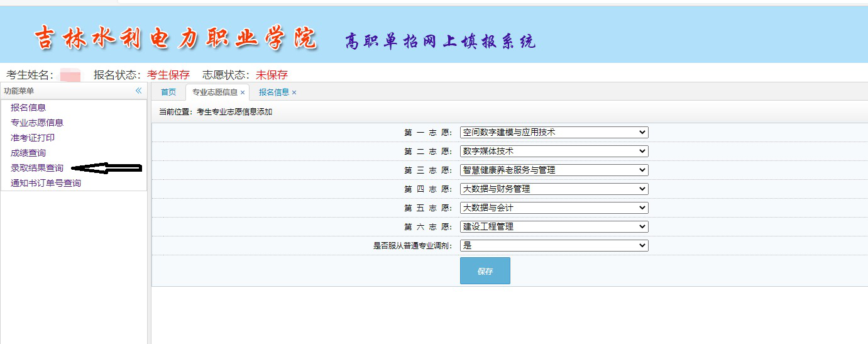
Task: Expand the 第三志愿 dropdown
Action: pyautogui.click(x=554, y=170)
